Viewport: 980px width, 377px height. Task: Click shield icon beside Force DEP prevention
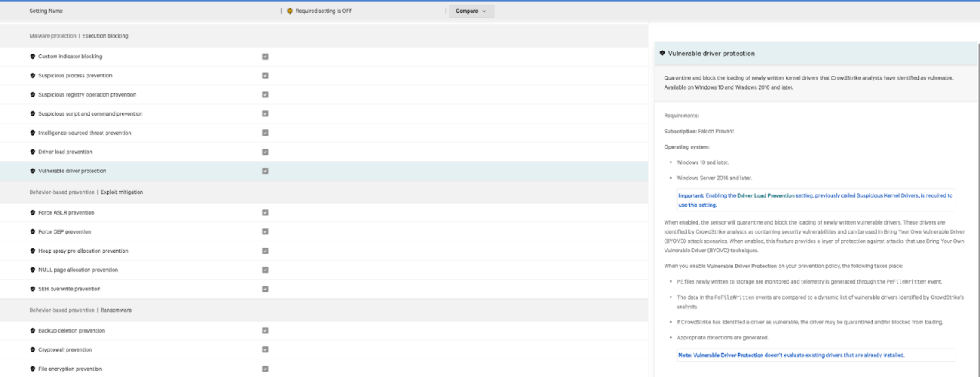(32, 232)
